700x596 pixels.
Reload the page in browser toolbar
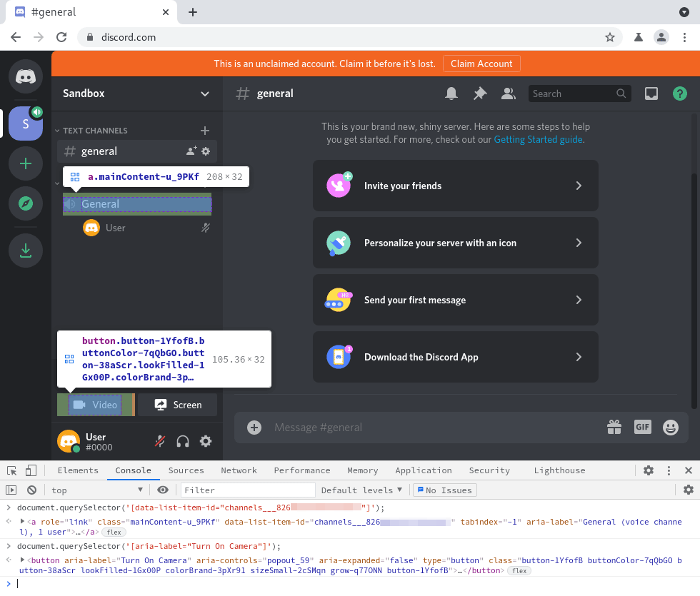tap(61, 37)
